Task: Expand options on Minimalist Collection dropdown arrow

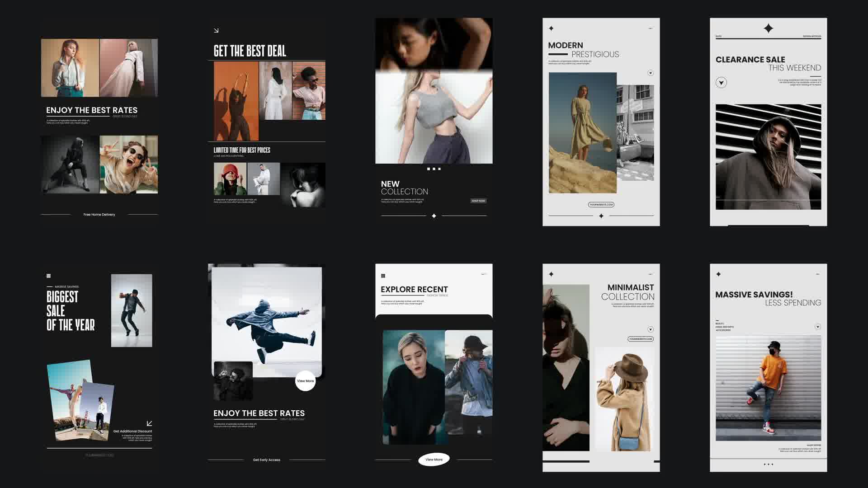Action: point(650,329)
